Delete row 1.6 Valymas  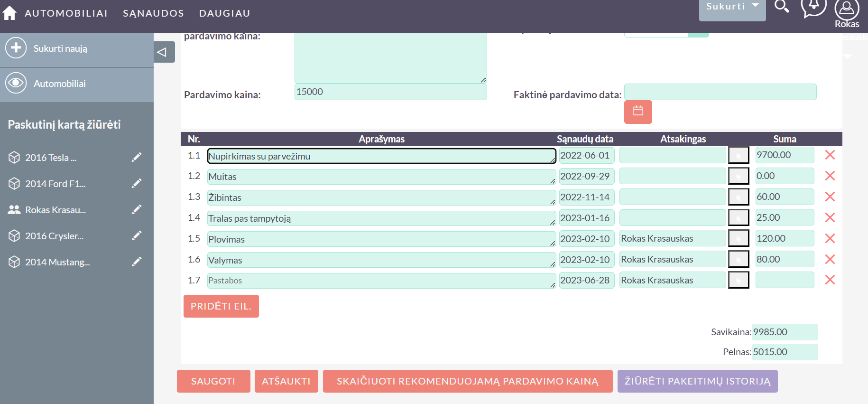tap(830, 259)
